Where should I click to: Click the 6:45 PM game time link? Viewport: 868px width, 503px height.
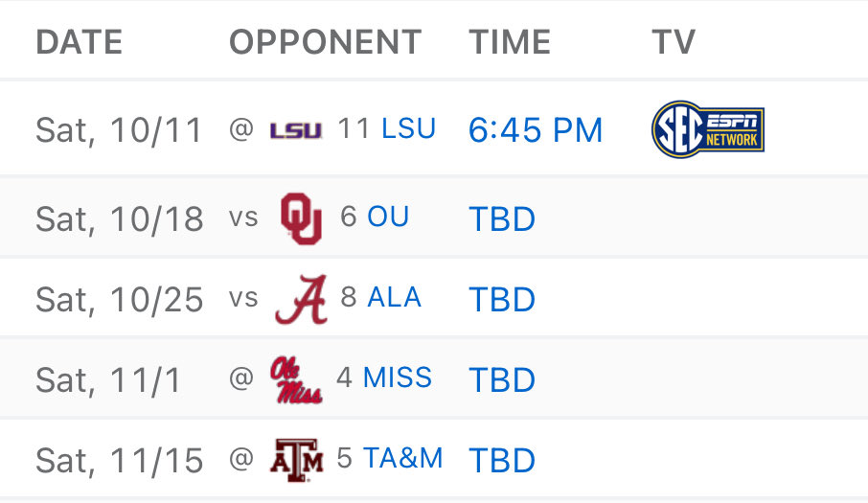point(536,130)
